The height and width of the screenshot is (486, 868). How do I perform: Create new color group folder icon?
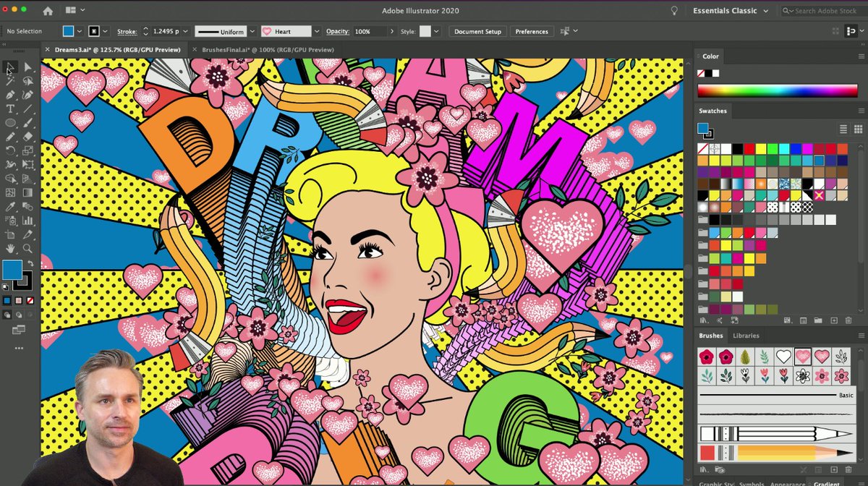[818, 320]
